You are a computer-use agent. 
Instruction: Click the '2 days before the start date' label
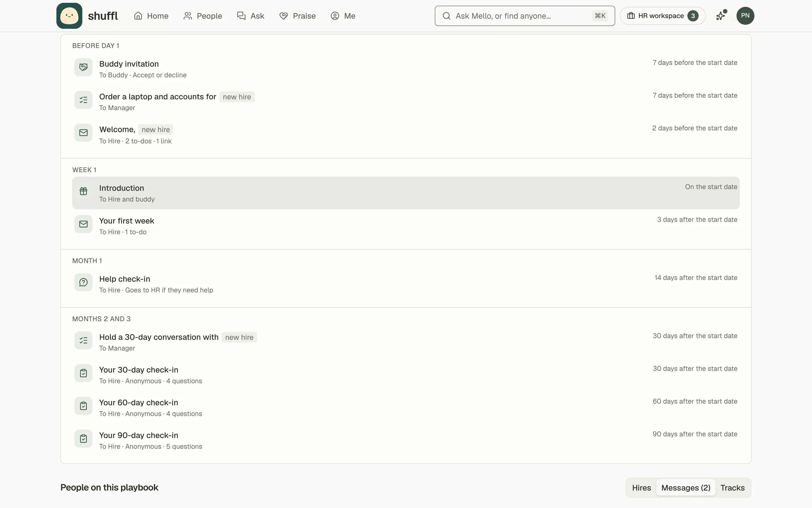694,128
